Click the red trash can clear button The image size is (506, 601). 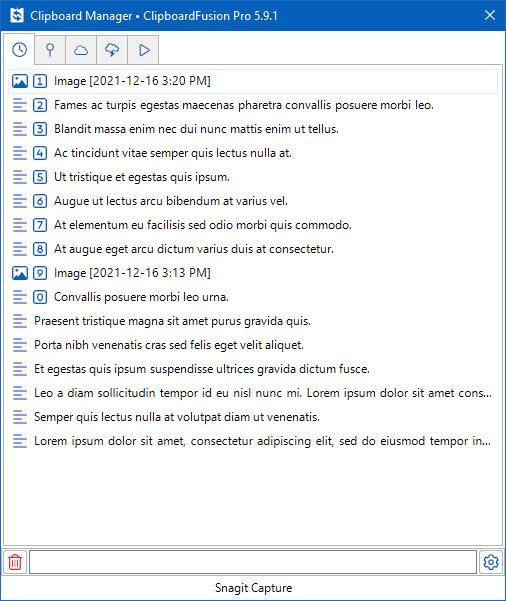15,562
